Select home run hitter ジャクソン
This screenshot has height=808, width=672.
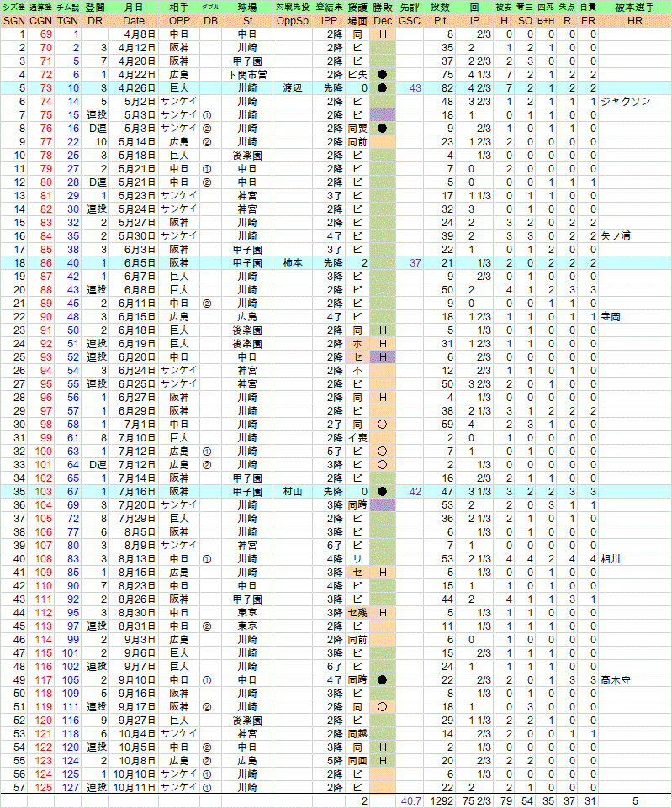point(625,102)
